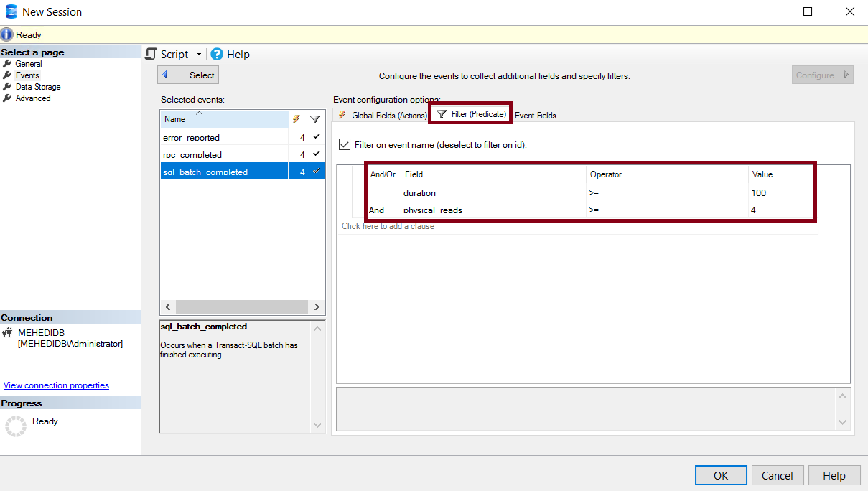Click the server connection icon near MEHEDIDB
Image resolution: width=868 pixels, height=491 pixels.
click(x=7, y=332)
